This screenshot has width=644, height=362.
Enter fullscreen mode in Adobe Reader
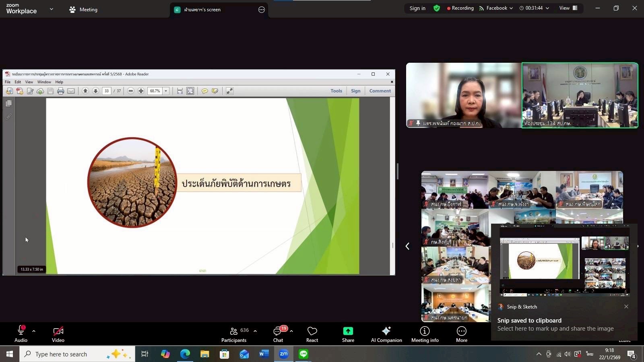tap(229, 91)
